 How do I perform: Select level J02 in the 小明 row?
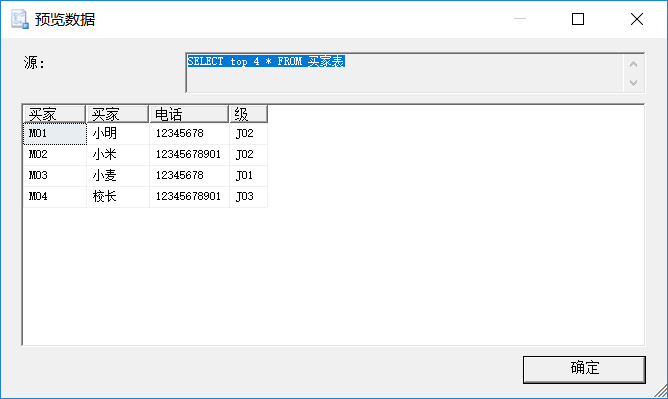point(248,134)
